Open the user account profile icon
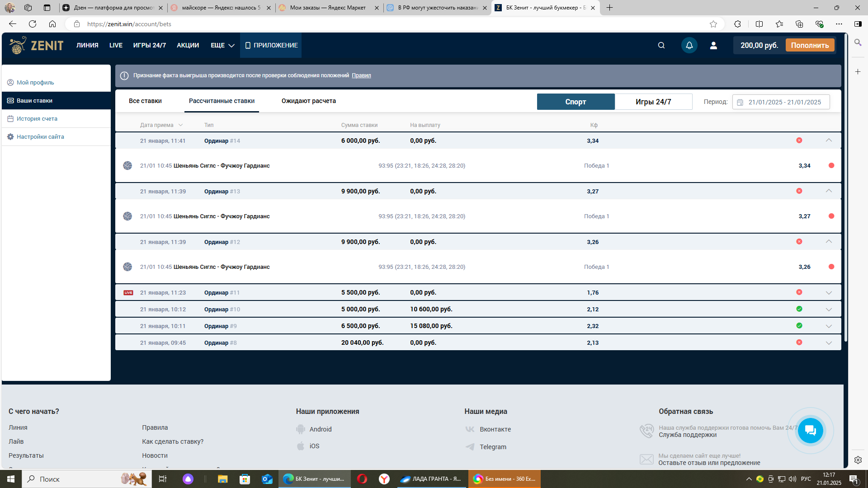 [713, 45]
